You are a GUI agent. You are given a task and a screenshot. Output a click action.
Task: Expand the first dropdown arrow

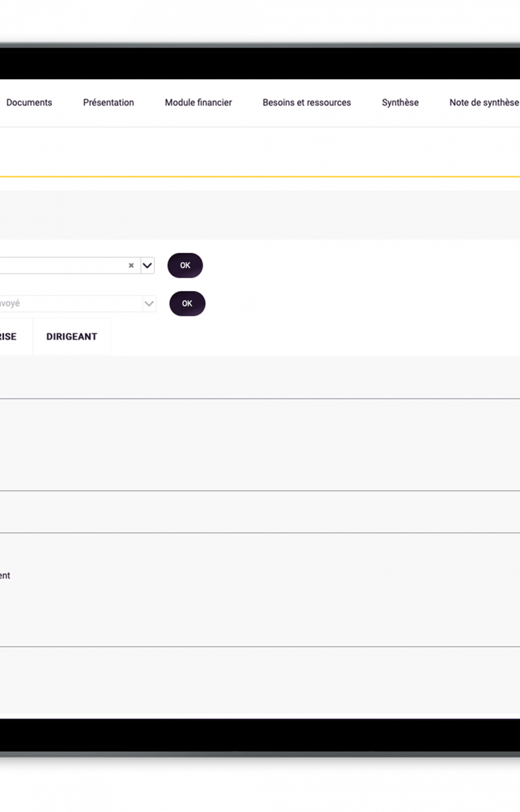point(148,266)
